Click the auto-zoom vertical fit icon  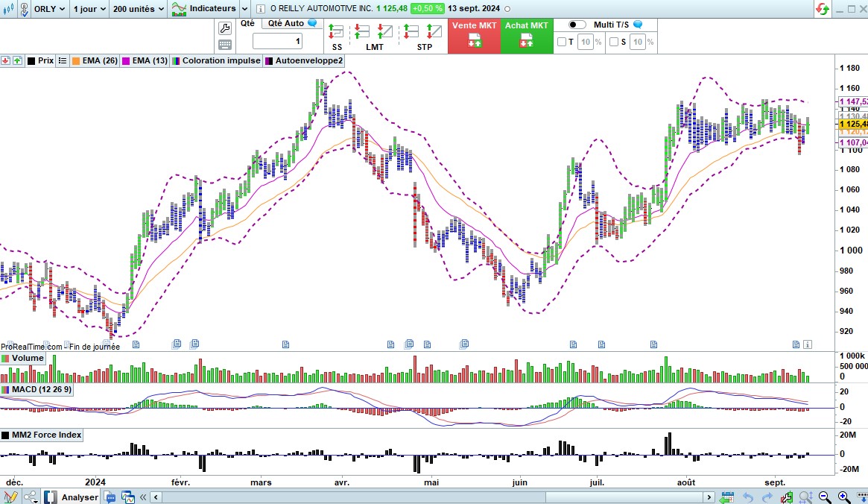coord(805,497)
